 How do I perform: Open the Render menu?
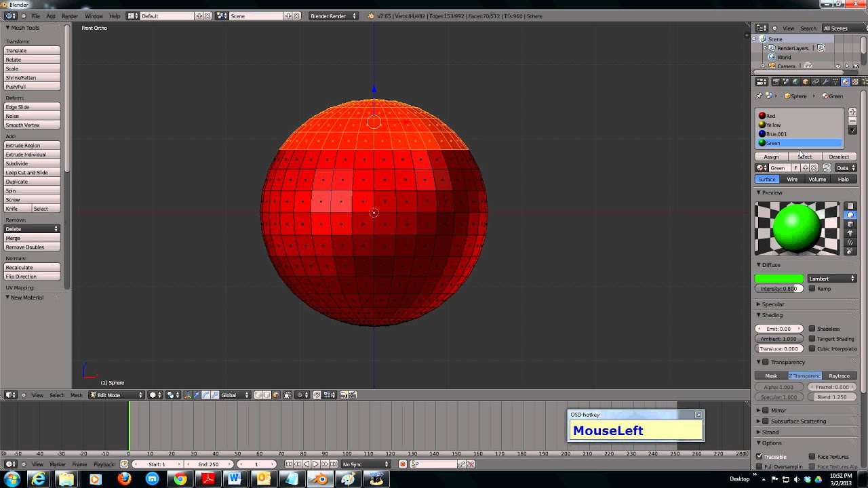click(x=69, y=16)
